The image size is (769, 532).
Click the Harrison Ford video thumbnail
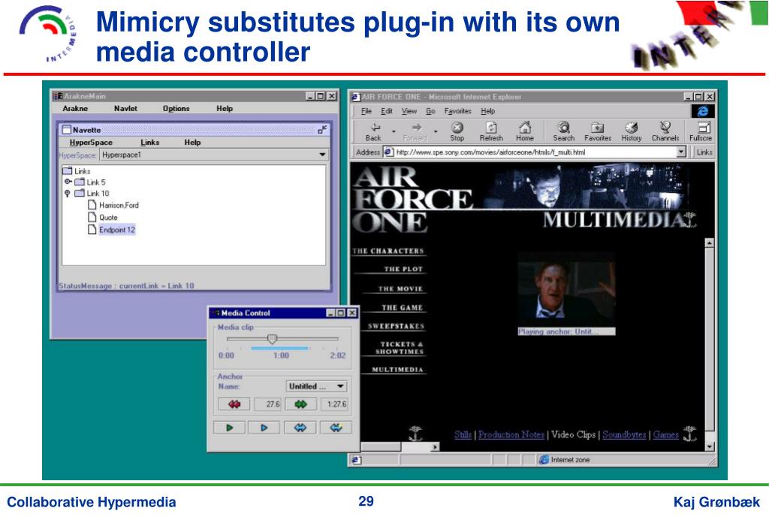[566, 290]
